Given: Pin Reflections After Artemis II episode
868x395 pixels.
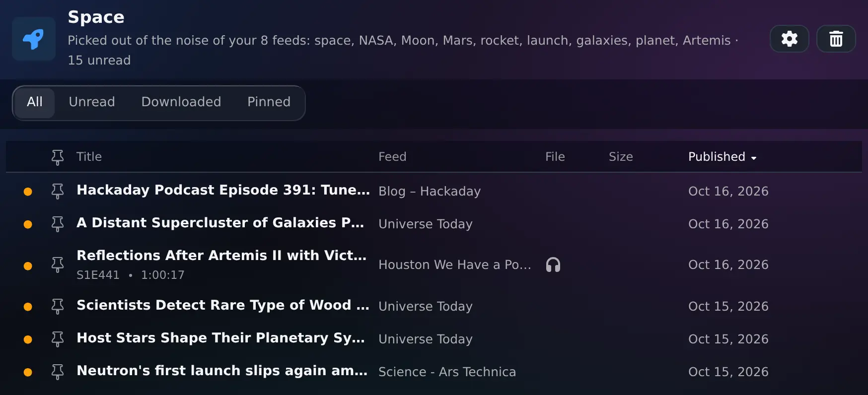Looking at the screenshot, I should coord(58,264).
